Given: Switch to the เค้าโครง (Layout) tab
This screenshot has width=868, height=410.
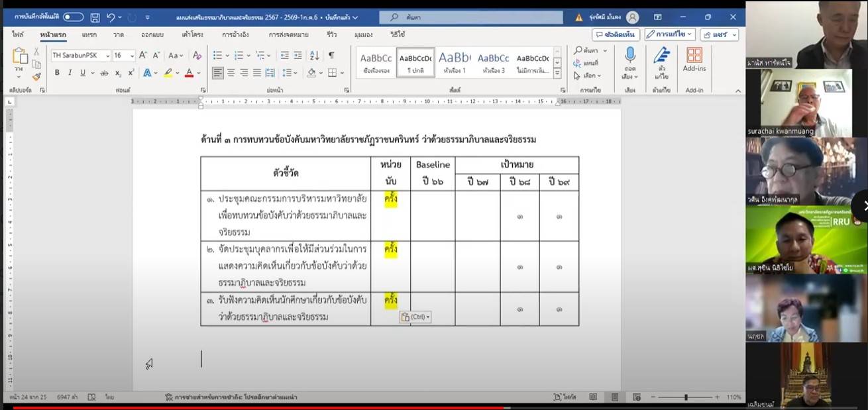Looking at the screenshot, I should coord(193,34).
